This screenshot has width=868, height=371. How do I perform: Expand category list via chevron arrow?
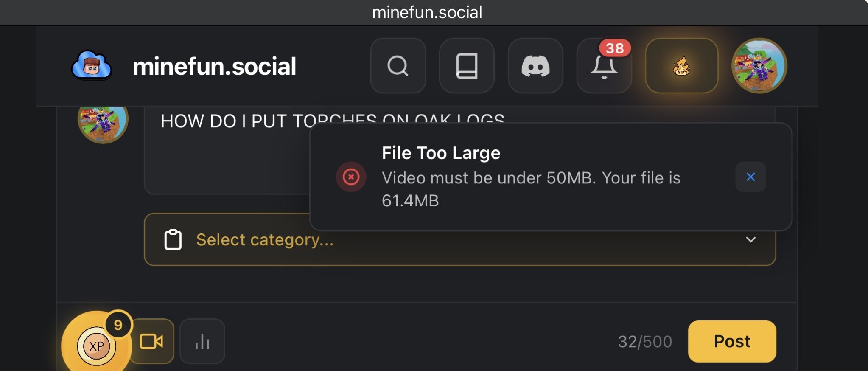tap(750, 240)
